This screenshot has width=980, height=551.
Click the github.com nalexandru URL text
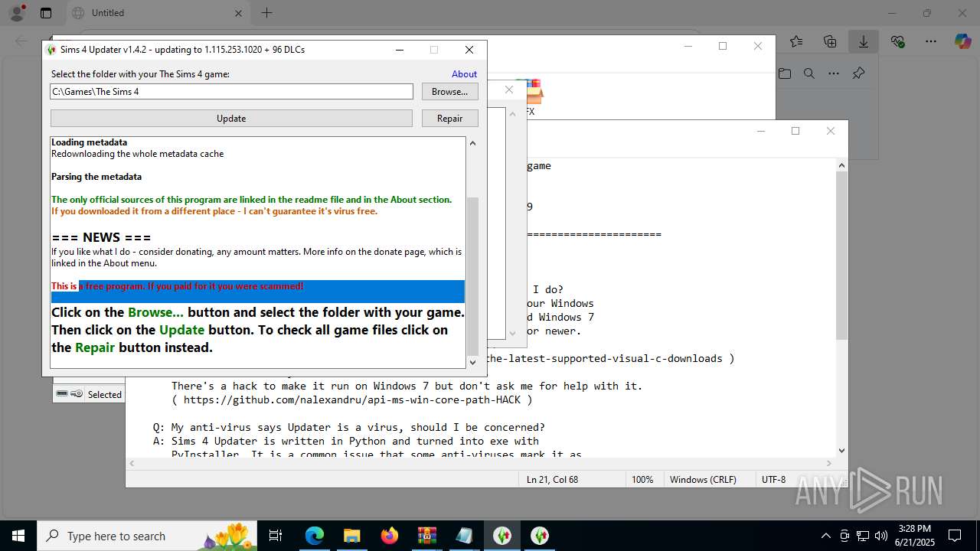(x=352, y=399)
